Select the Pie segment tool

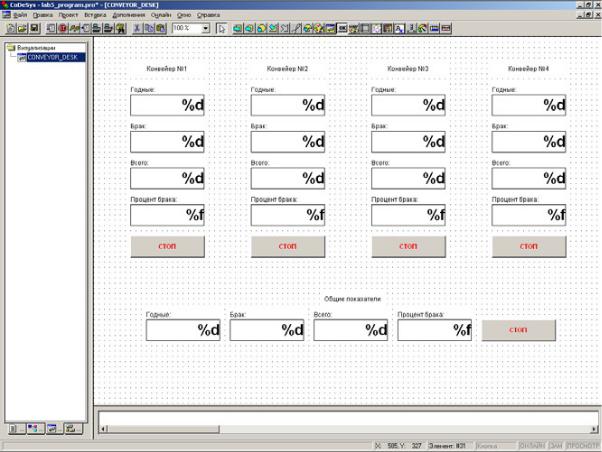(x=308, y=28)
